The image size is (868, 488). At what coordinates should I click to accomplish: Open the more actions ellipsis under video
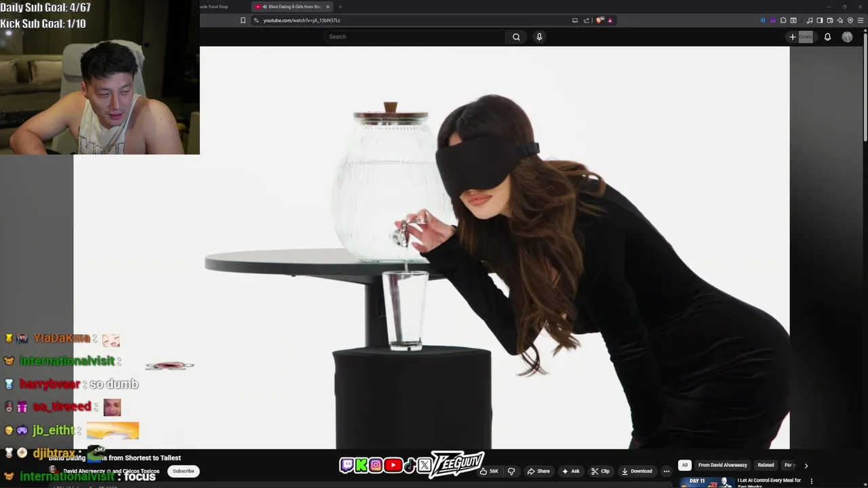pos(667,471)
